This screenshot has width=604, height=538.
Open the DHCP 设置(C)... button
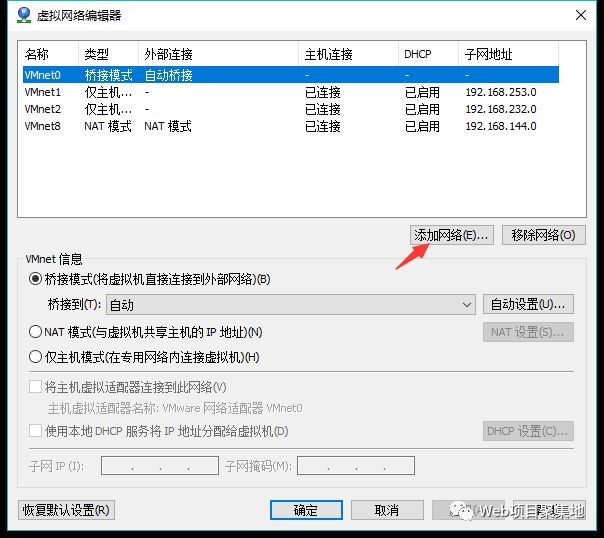point(528,431)
